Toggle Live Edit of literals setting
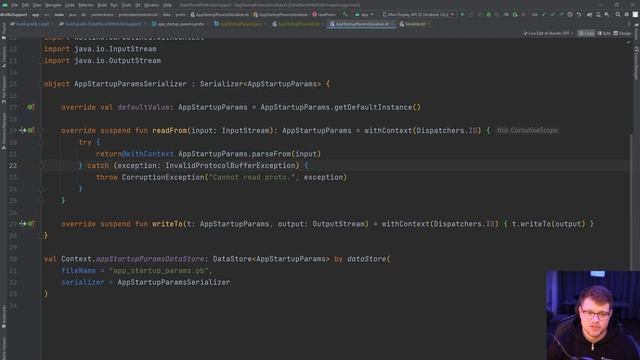The width and height of the screenshot is (640, 360). click(x=548, y=33)
